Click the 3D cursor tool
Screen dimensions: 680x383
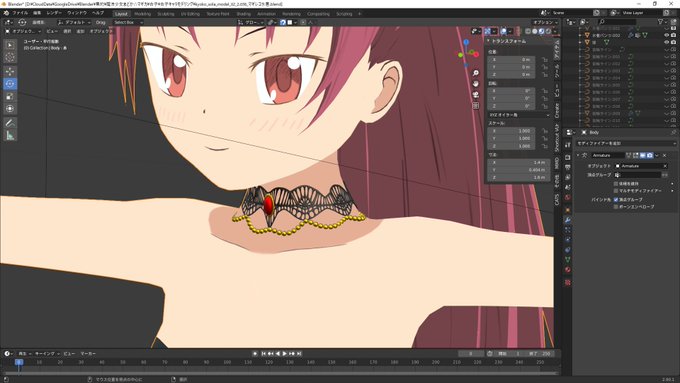[10, 57]
